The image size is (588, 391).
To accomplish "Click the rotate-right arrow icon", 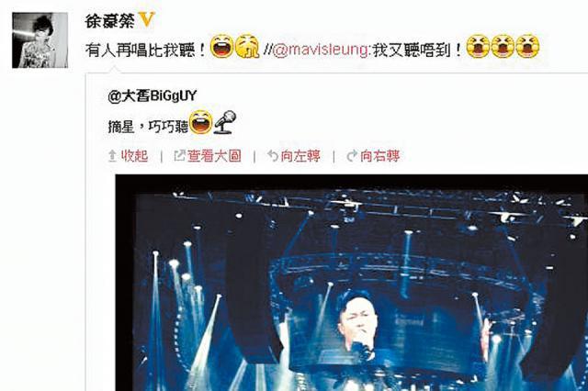I will 352,156.
